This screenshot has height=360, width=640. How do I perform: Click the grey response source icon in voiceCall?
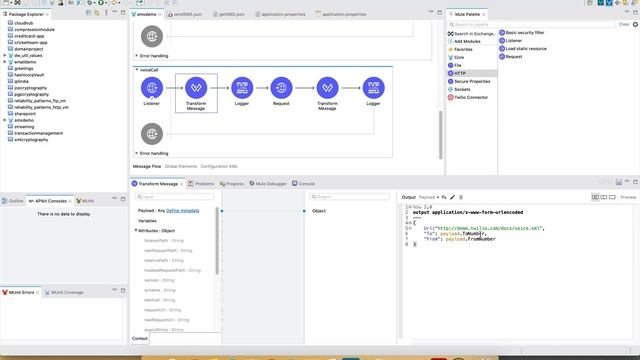[152, 134]
